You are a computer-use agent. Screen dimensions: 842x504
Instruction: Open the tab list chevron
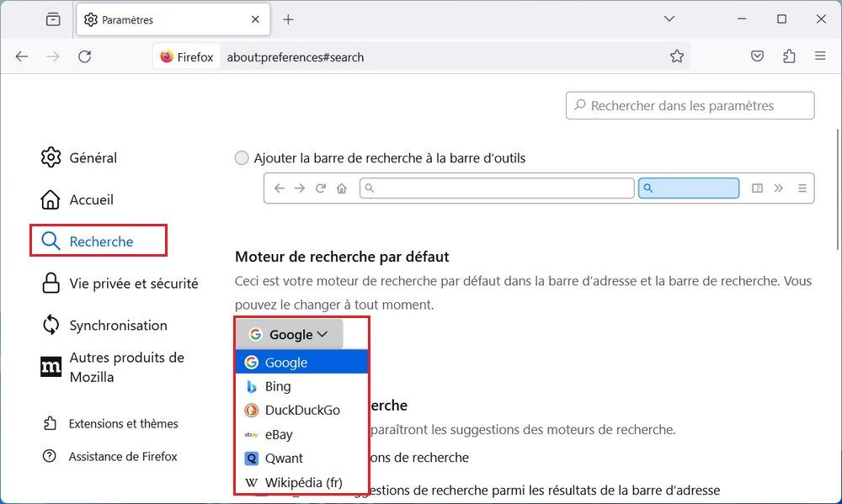[x=669, y=19]
